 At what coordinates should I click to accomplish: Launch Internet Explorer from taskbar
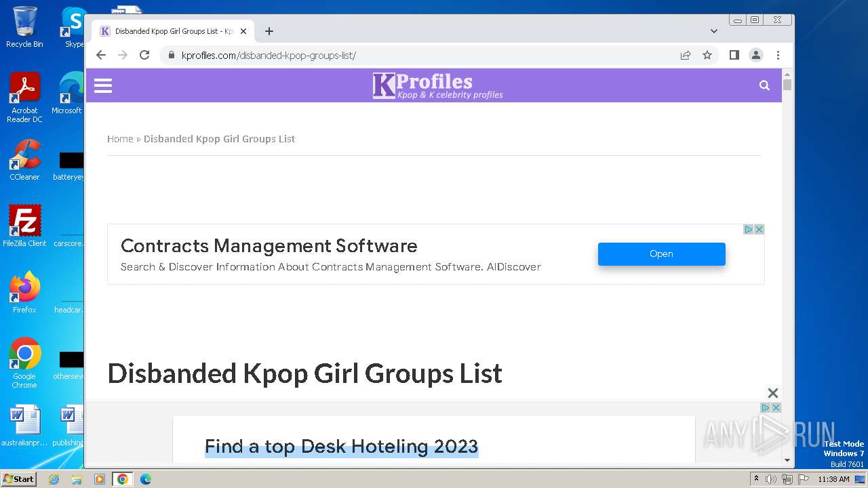pyautogui.click(x=54, y=479)
